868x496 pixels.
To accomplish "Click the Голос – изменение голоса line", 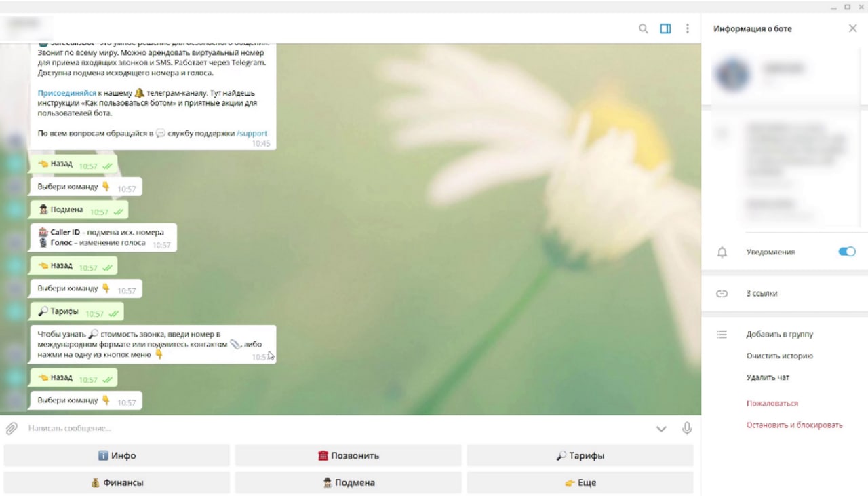I will click(92, 242).
